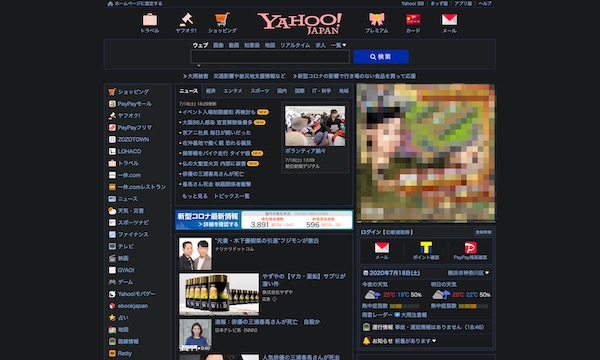
Task: Click the login box メール icon
Action: pos(382,248)
